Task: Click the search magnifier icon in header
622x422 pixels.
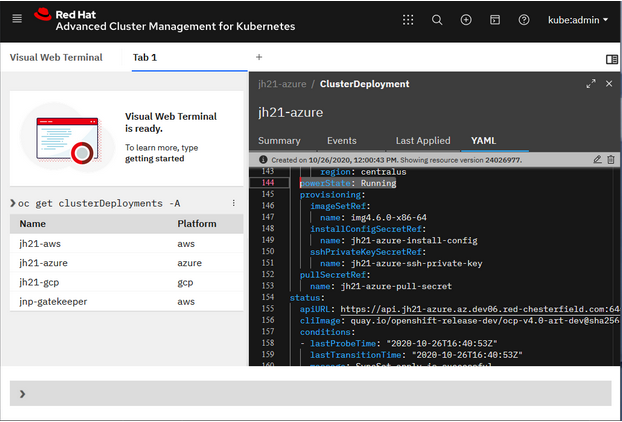Action: (x=437, y=19)
